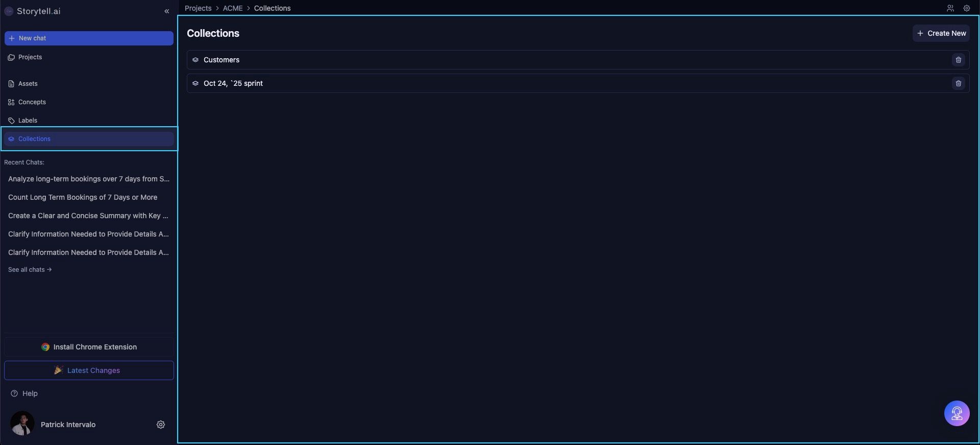Click See all chats link
Screen dimensions: 980x445
coord(30,270)
